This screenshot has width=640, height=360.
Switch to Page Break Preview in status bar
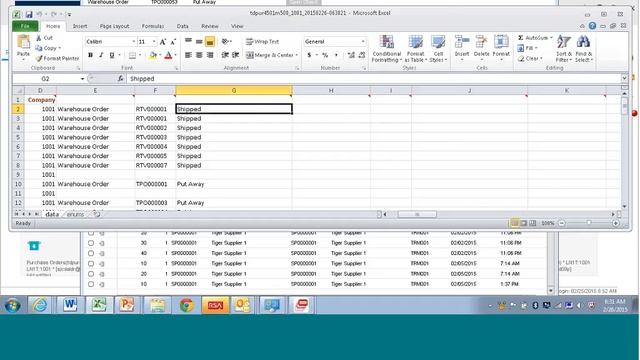tap(533, 223)
